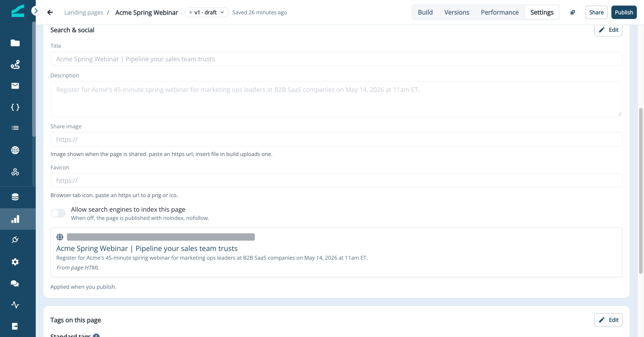Viewport: 644px width, 337px height.
Task: Open the folder icon in sidebar
Action: [x=15, y=43]
